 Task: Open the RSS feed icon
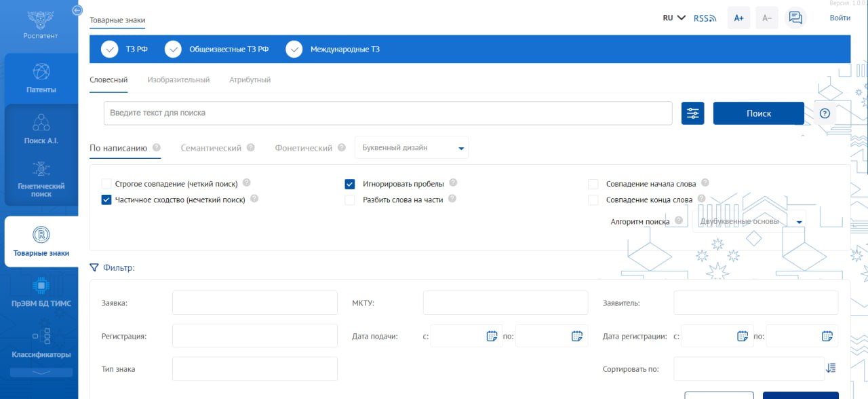705,18
